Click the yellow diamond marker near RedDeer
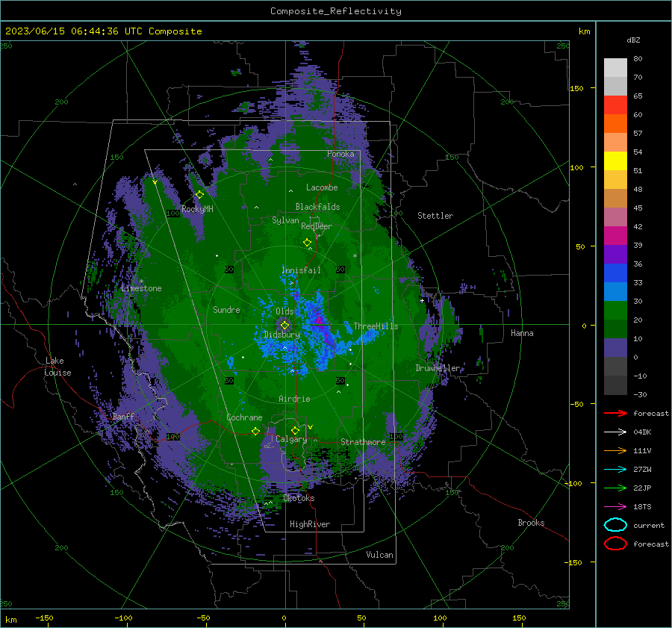 click(x=308, y=243)
